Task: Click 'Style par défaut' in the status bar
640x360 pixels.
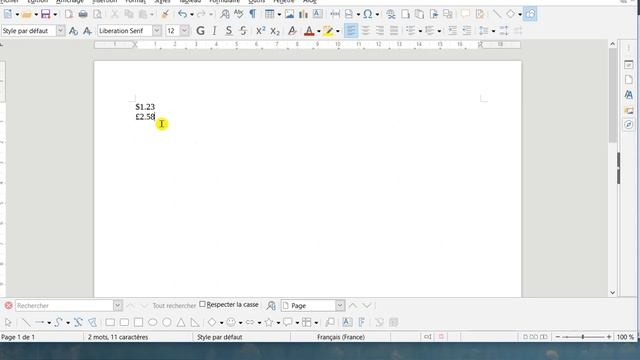Action: coord(220,337)
